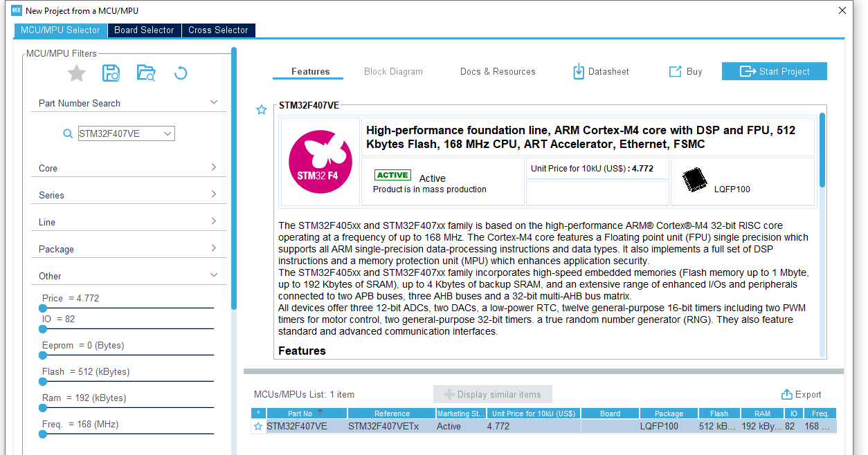Click the Flash slider handle
This screenshot has width=868, height=455.
[x=43, y=382]
